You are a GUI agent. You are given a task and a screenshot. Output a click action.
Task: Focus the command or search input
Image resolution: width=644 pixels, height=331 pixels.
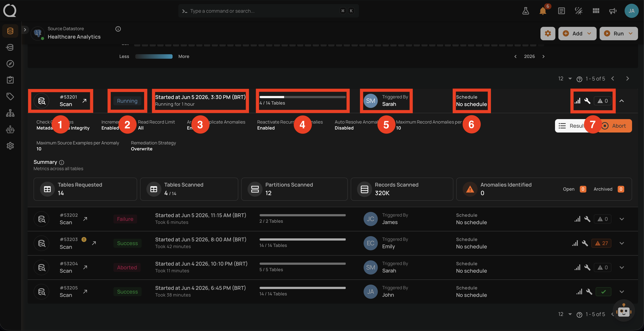tap(268, 11)
